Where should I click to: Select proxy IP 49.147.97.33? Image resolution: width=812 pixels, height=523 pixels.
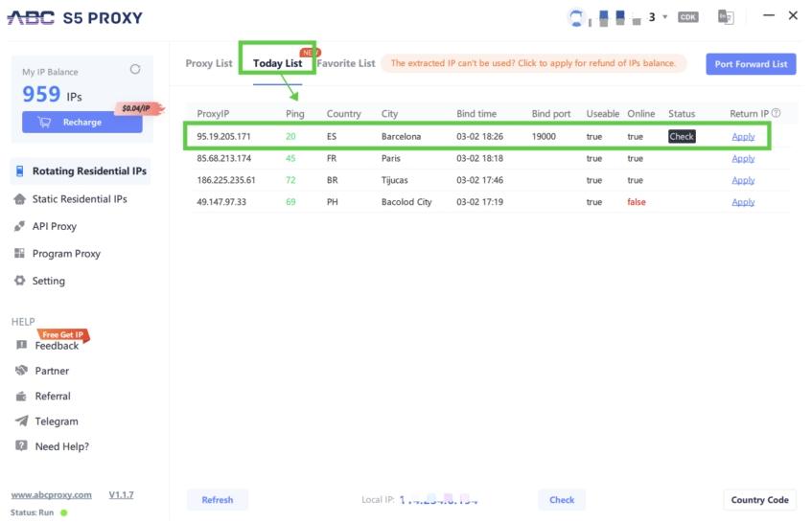pyautogui.click(x=221, y=202)
